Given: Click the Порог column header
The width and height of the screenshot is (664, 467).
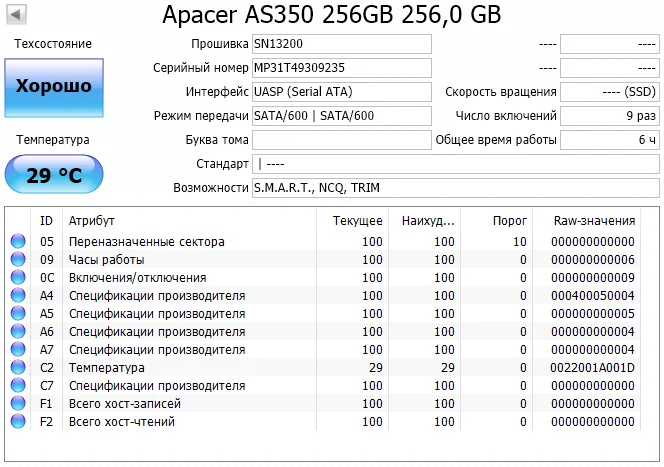Looking at the screenshot, I should point(497,221).
